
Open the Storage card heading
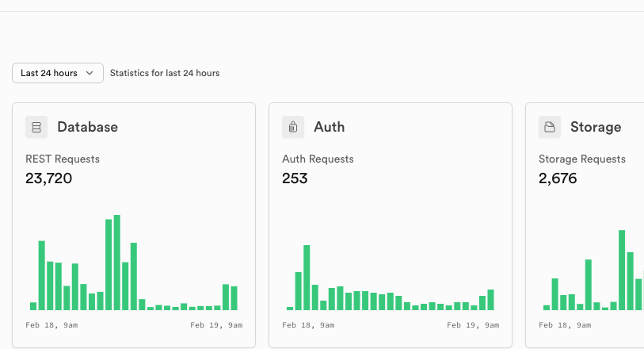596,127
